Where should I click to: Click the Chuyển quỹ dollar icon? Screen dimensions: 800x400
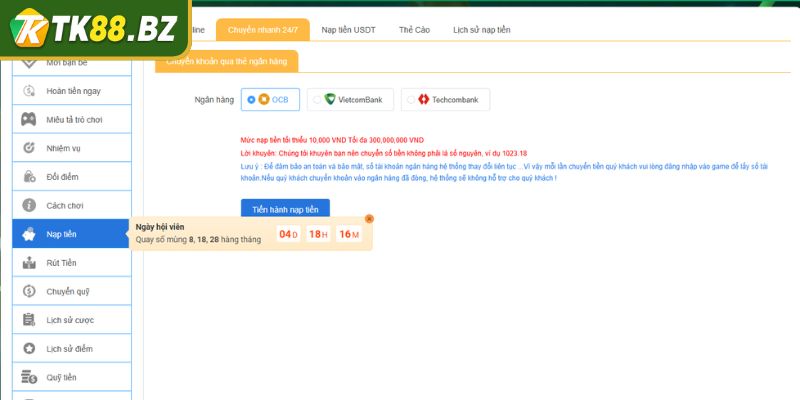click(x=29, y=291)
